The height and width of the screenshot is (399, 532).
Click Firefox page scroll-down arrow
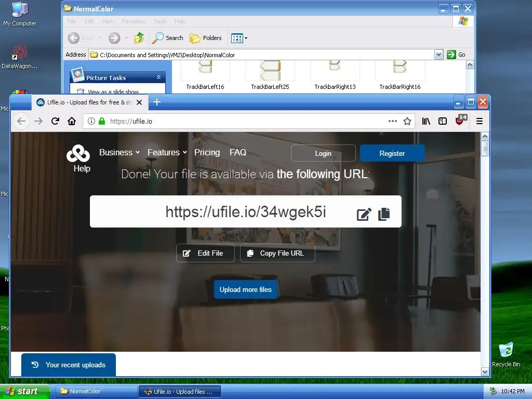point(485,372)
